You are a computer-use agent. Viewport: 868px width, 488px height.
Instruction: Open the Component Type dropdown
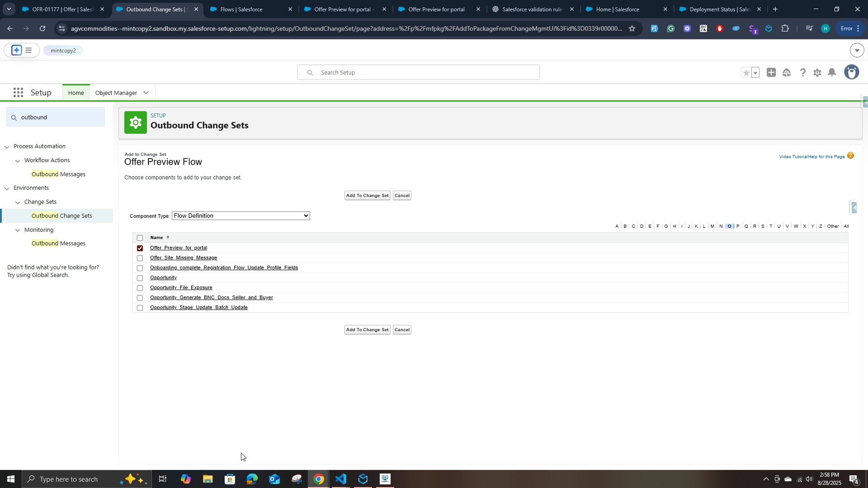pyautogui.click(x=241, y=216)
